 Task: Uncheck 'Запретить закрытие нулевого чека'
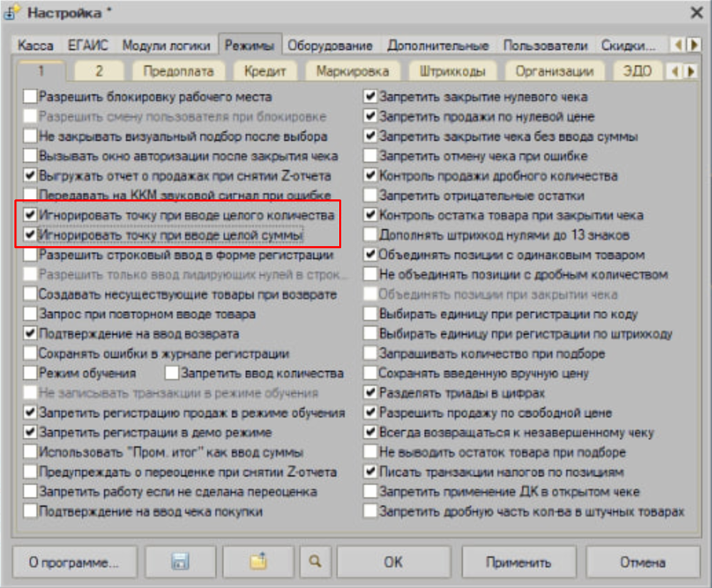coord(370,96)
